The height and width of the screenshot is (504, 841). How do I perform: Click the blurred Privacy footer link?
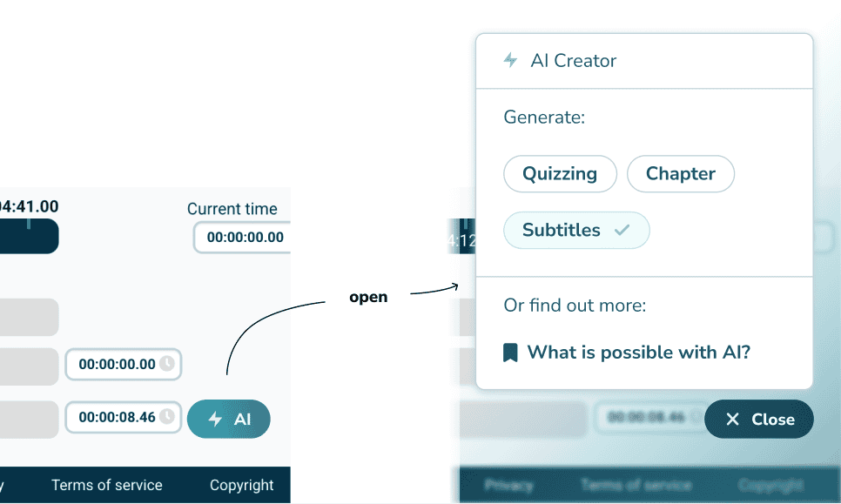508,485
